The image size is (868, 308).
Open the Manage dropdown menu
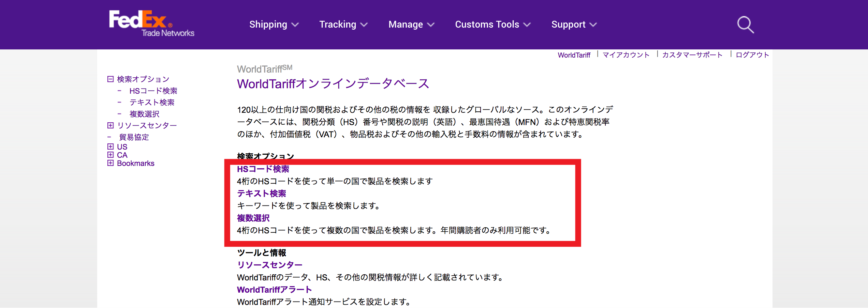click(x=411, y=25)
